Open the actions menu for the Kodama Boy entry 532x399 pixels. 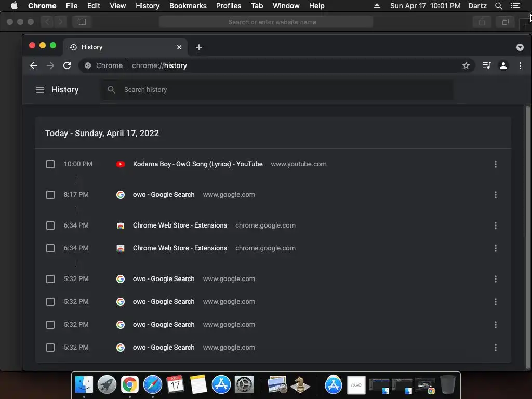(495, 164)
